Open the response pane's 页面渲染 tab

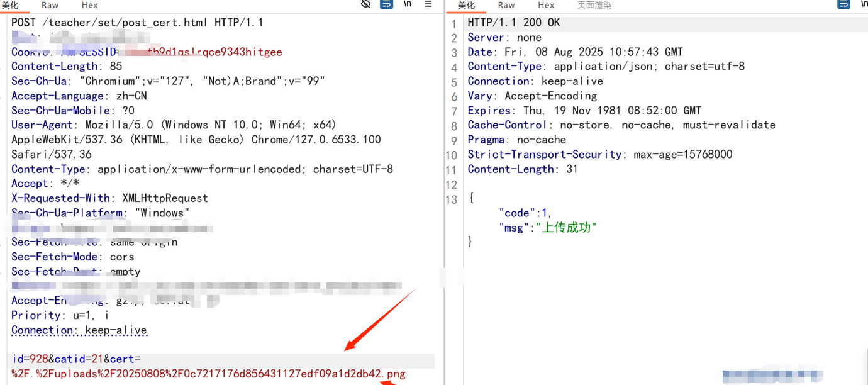[594, 5]
